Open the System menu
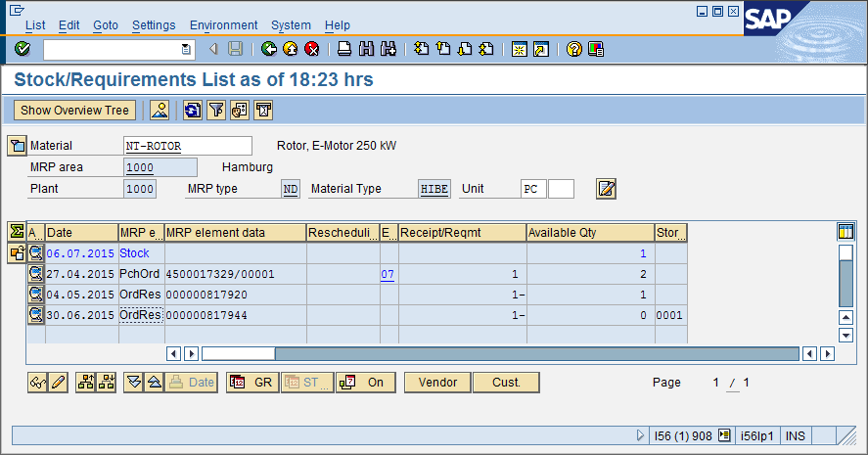The image size is (868, 455). (x=291, y=25)
